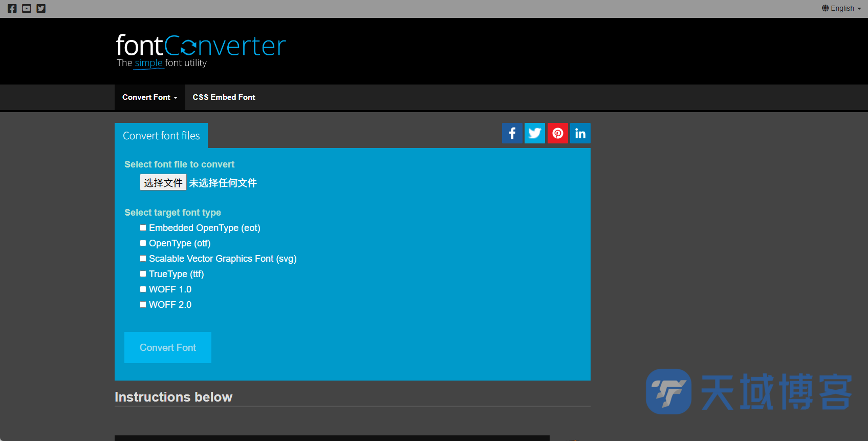This screenshot has width=868, height=441.
Task: Check TrueType (ttf) option
Action: coord(143,274)
